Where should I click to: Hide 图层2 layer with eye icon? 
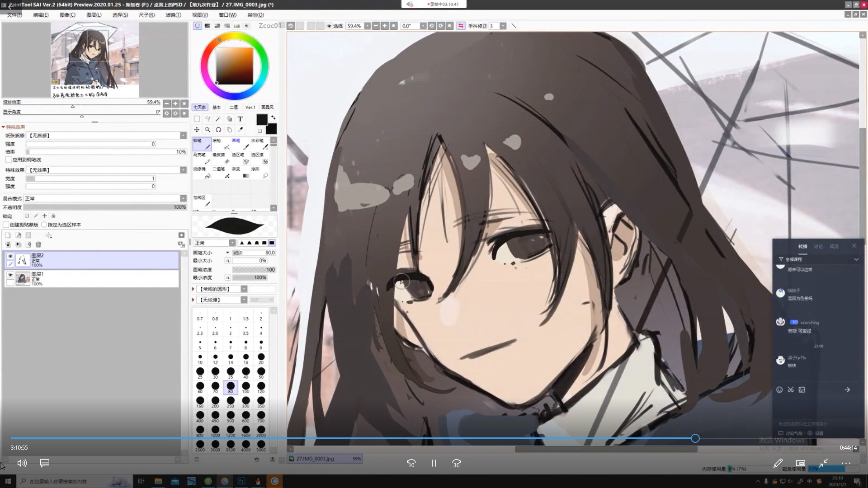[x=10, y=256]
